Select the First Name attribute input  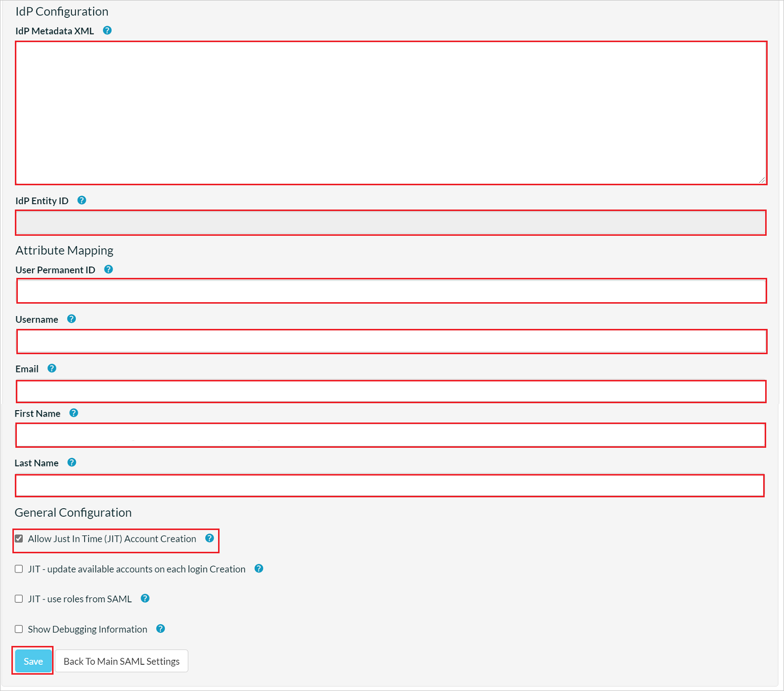[x=391, y=435]
